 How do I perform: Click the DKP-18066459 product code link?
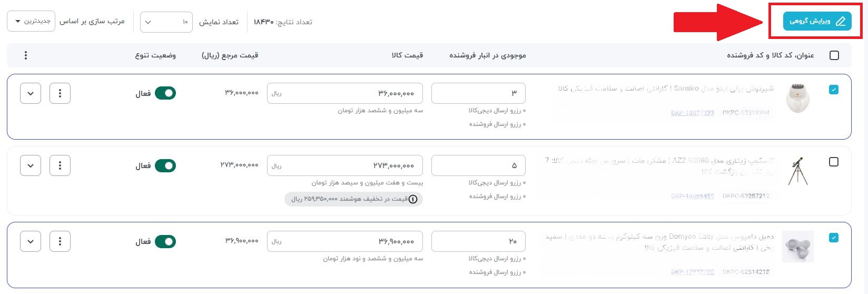pos(693,196)
